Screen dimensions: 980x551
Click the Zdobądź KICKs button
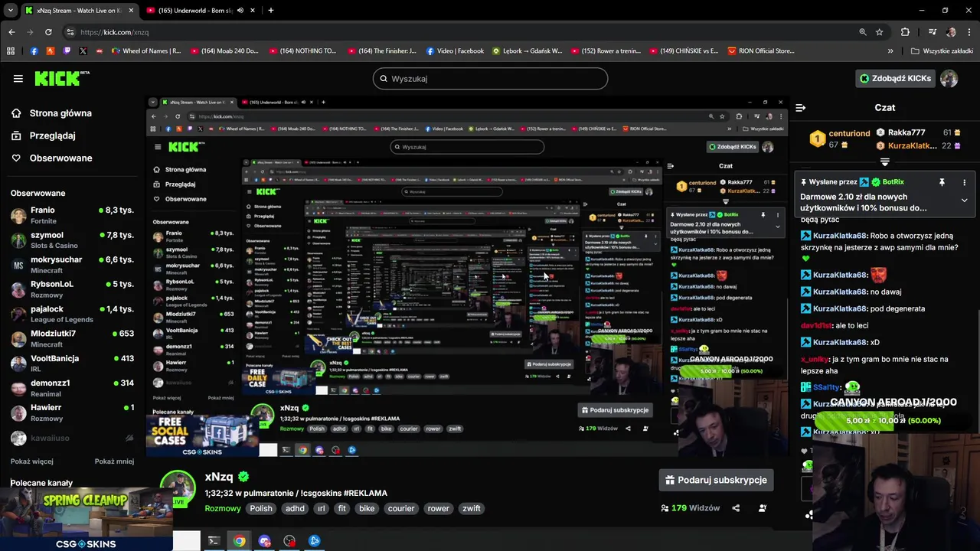(894, 78)
